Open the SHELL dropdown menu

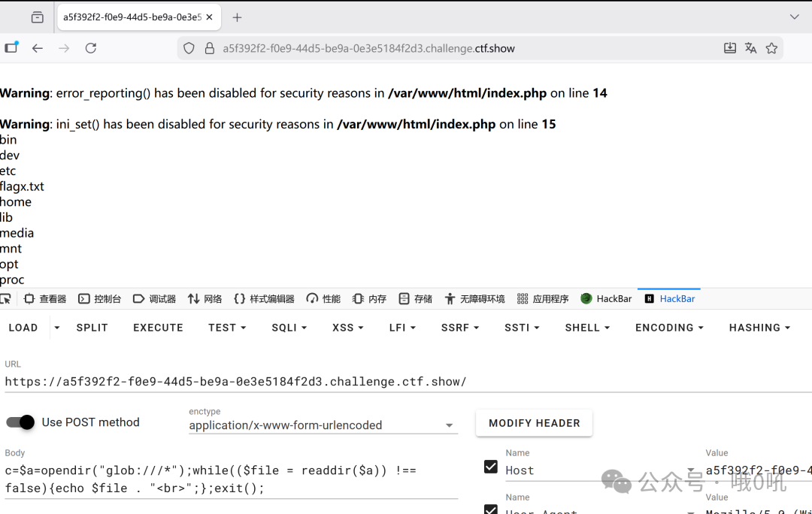(x=587, y=328)
